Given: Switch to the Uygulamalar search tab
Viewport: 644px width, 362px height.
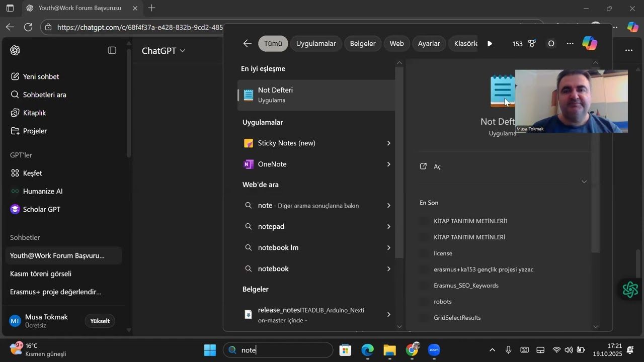Looking at the screenshot, I should coord(316,44).
